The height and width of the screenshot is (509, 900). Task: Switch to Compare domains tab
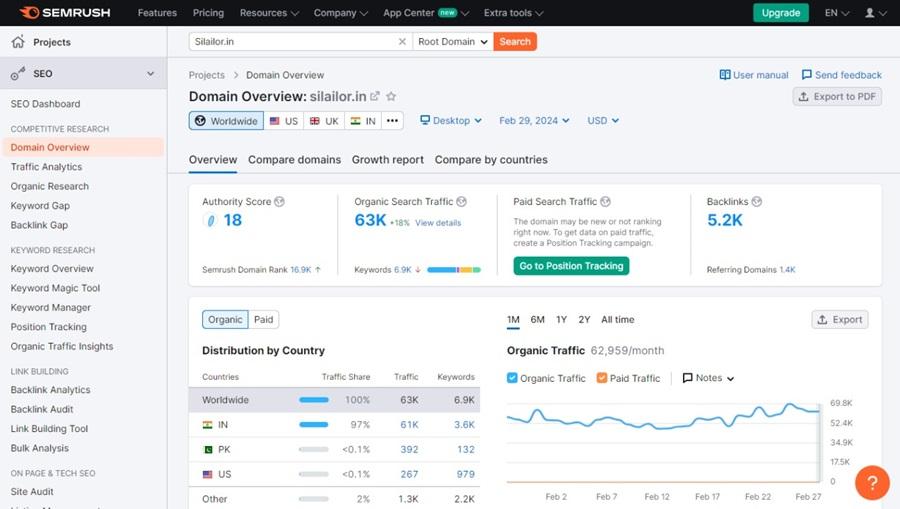[294, 160]
